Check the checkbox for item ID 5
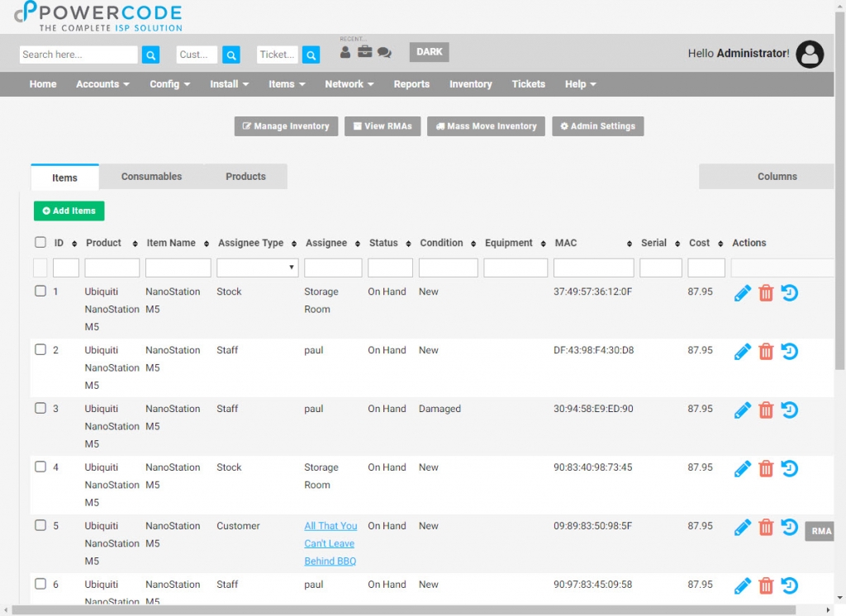Viewport: 846px width, 616px height. tap(40, 525)
